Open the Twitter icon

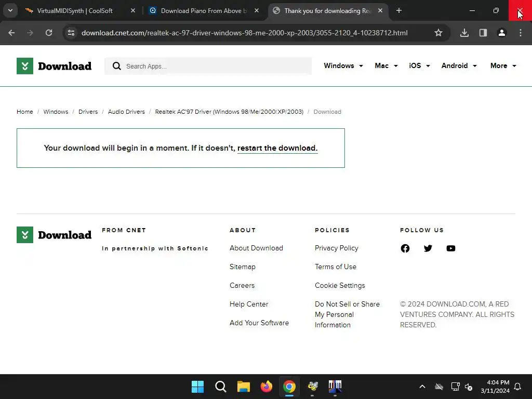point(428,248)
